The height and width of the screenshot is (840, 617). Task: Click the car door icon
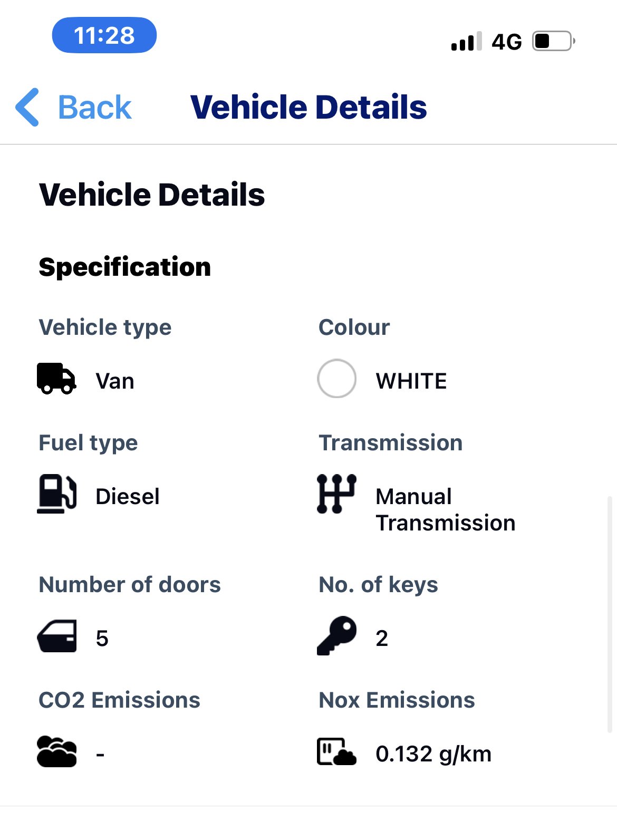tap(58, 636)
